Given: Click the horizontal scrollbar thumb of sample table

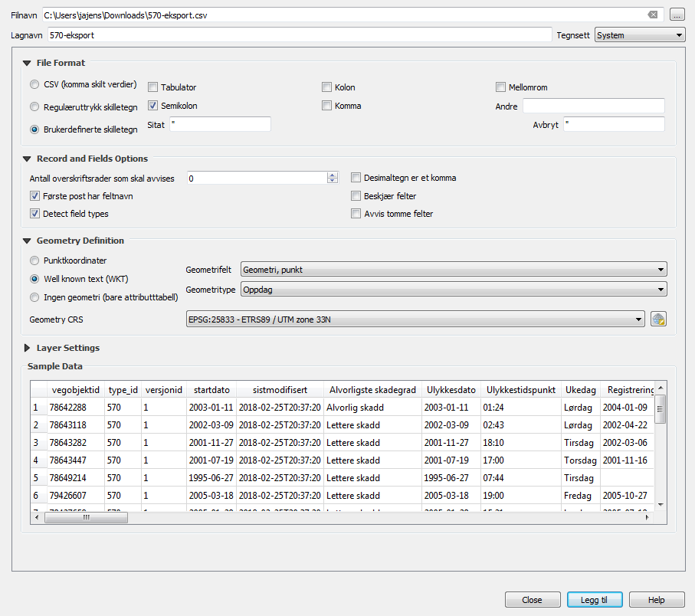Looking at the screenshot, I should tap(86, 517).
